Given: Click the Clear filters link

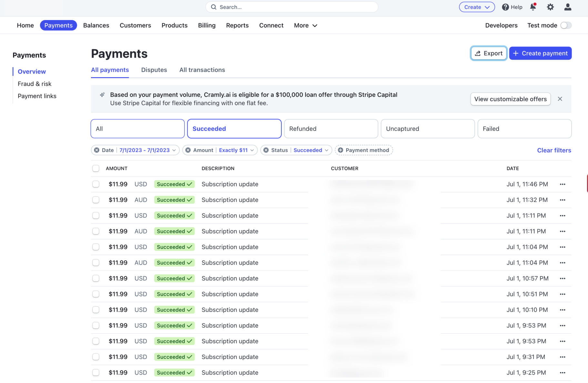Looking at the screenshot, I should 554,150.
